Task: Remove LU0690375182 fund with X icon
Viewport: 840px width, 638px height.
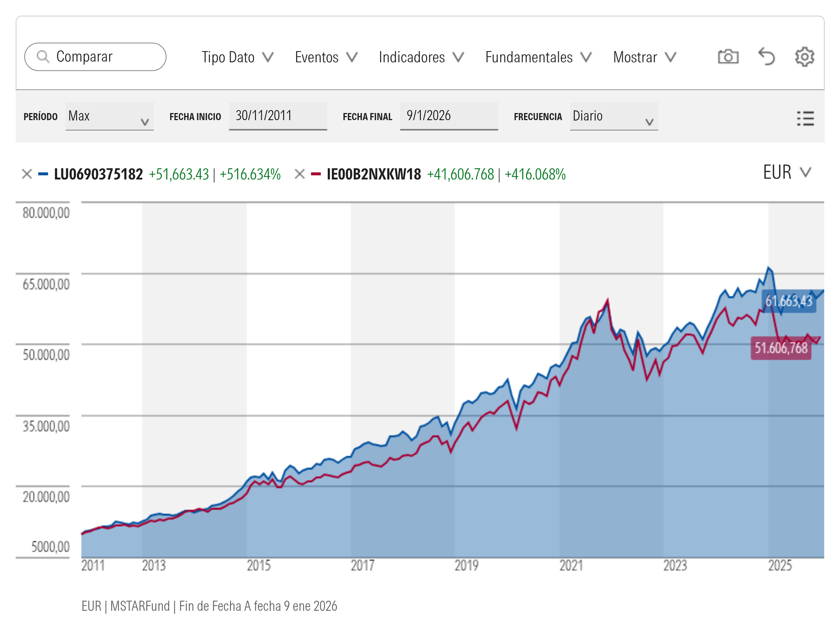Action: [27, 174]
